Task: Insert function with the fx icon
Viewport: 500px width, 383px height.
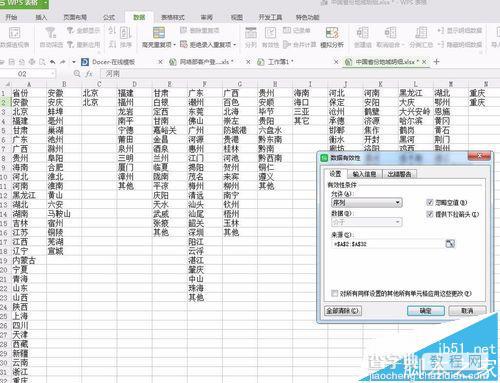Action: click(x=89, y=74)
